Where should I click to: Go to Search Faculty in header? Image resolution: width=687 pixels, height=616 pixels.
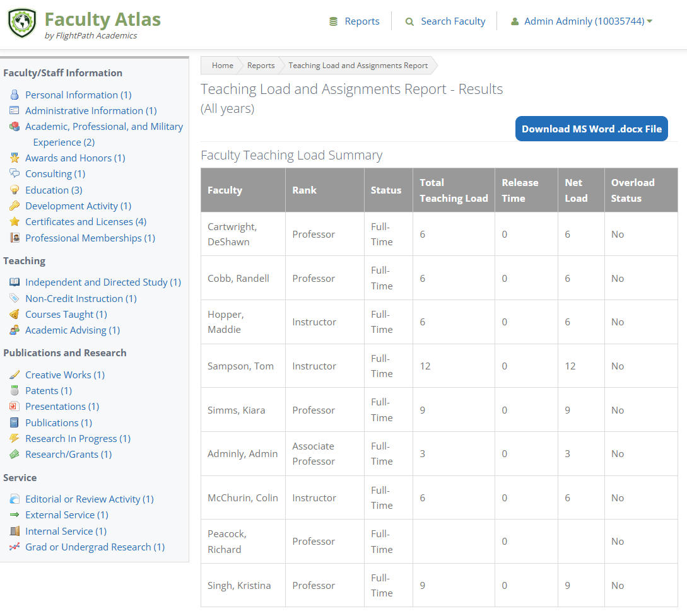[453, 21]
